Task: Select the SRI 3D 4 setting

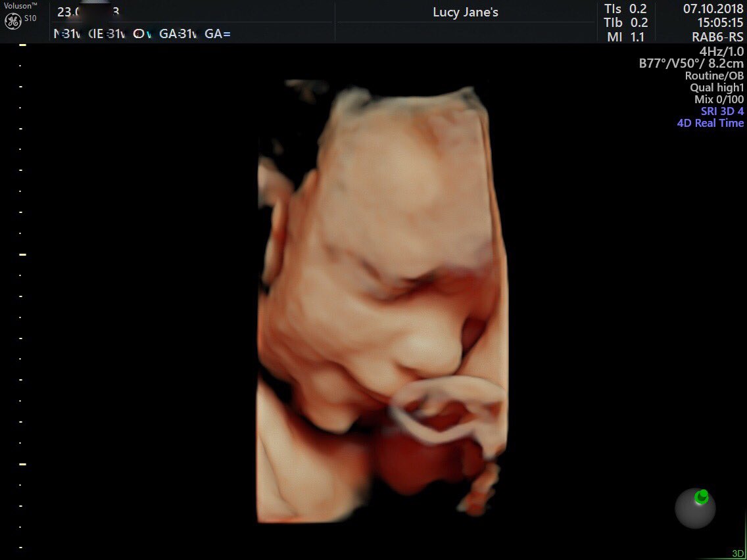Action: pyautogui.click(x=722, y=111)
